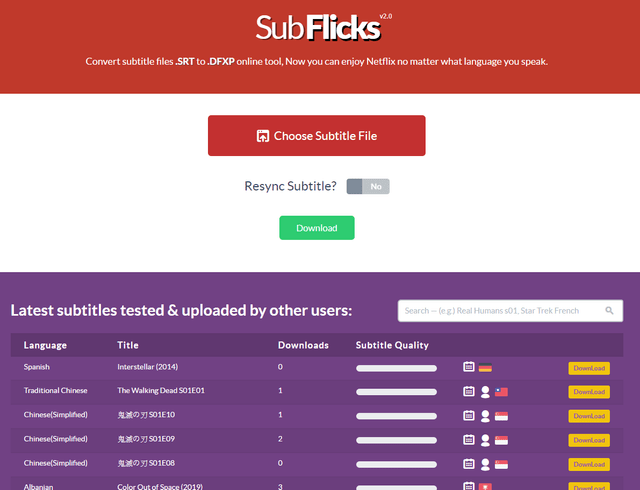Click flag icon in Albanian row
Image resolution: width=640 pixels, height=490 pixels.
pos(485,487)
